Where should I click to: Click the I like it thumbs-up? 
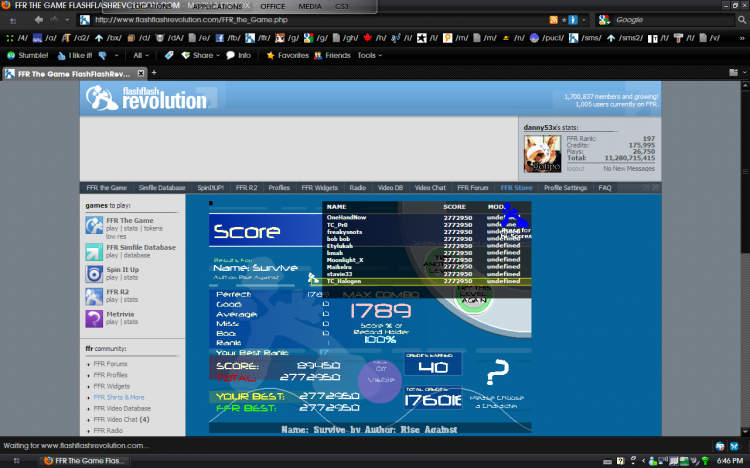[75, 56]
